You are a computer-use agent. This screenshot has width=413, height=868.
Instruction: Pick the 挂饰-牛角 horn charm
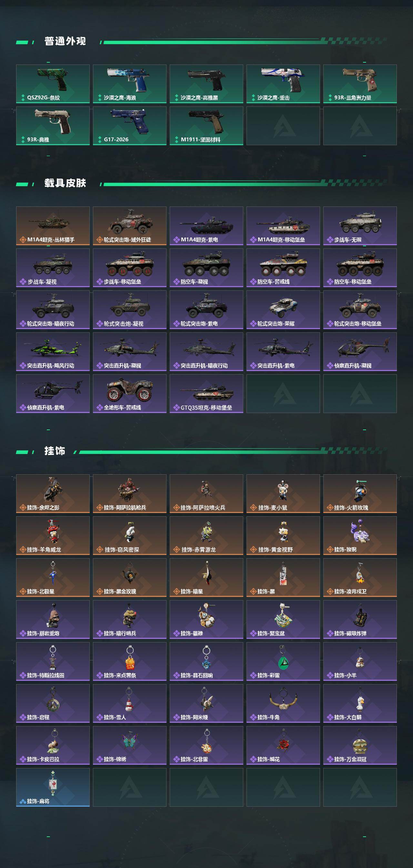tap(283, 703)
